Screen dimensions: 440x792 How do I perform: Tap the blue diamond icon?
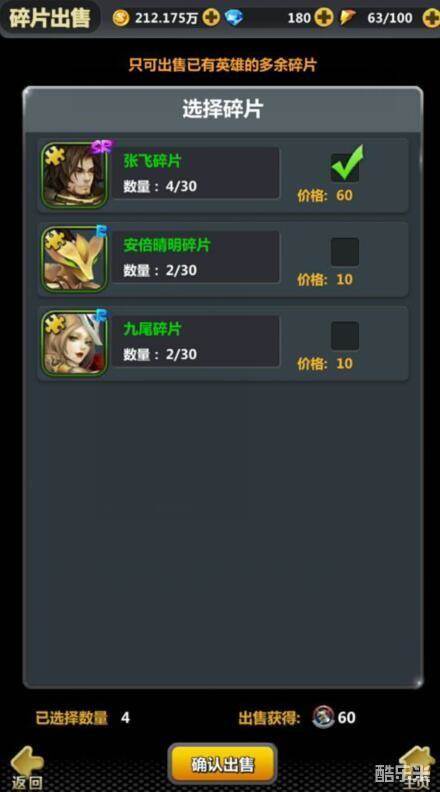point(234,18)
